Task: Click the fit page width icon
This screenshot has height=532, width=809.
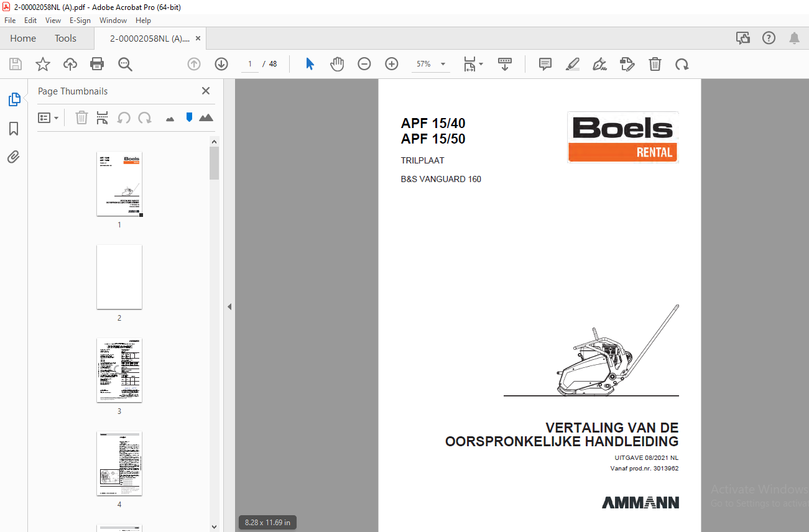Action: [x=470, y=64]
